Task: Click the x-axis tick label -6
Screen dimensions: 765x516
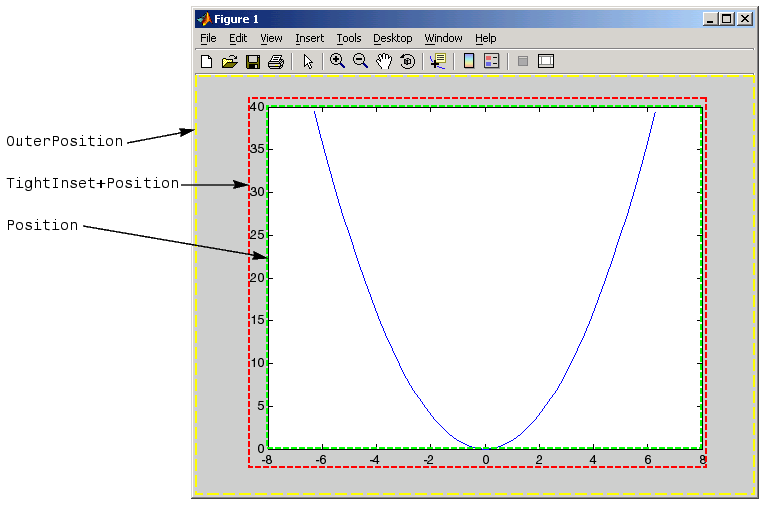Action: (321, 459)
